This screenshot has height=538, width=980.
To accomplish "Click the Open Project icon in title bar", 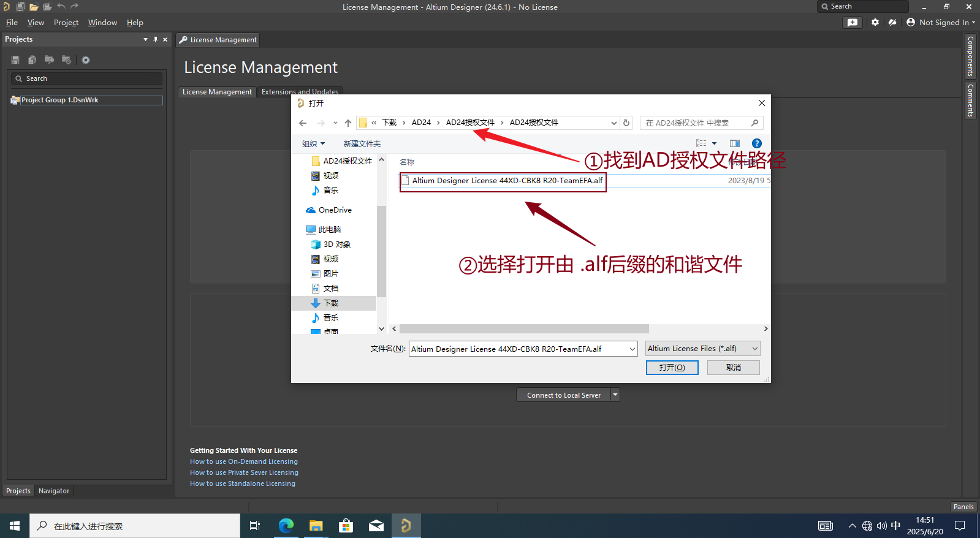I will click(x=47, y=7).
